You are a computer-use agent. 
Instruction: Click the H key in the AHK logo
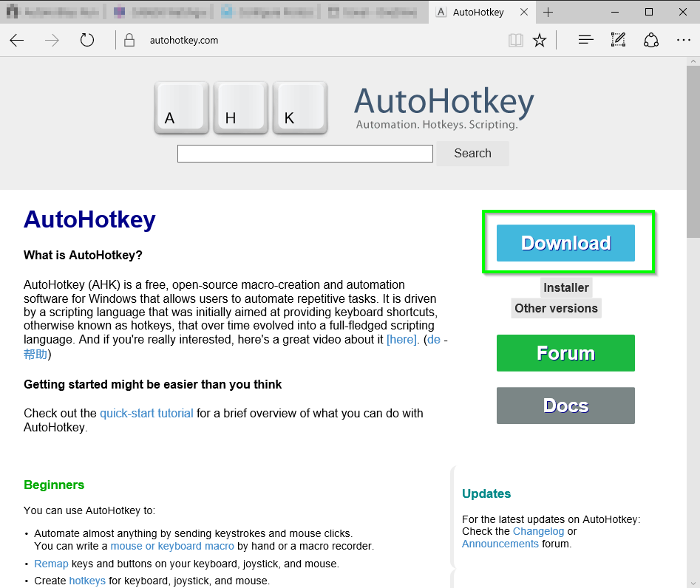coord(241,108)
